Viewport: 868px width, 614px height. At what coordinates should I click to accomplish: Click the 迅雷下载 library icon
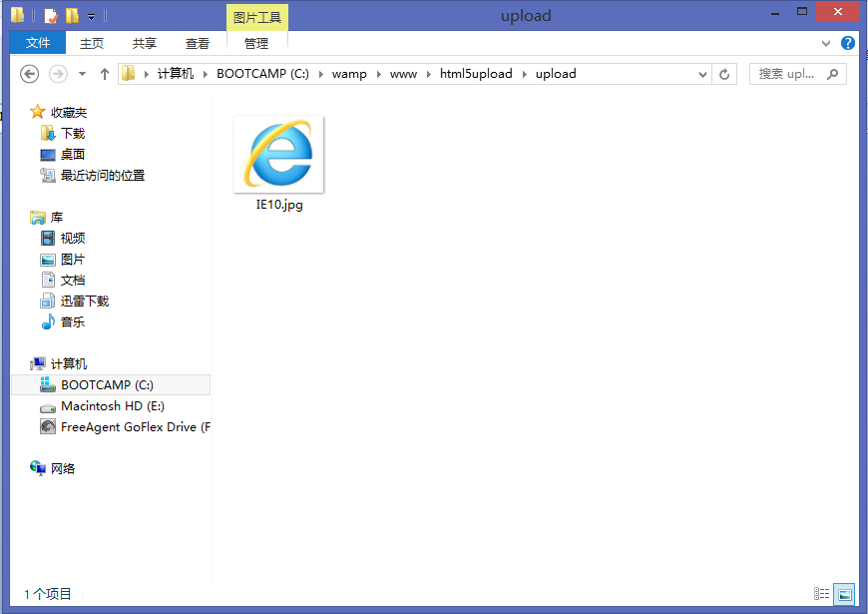pyautogui.click(x=48, y=301)
